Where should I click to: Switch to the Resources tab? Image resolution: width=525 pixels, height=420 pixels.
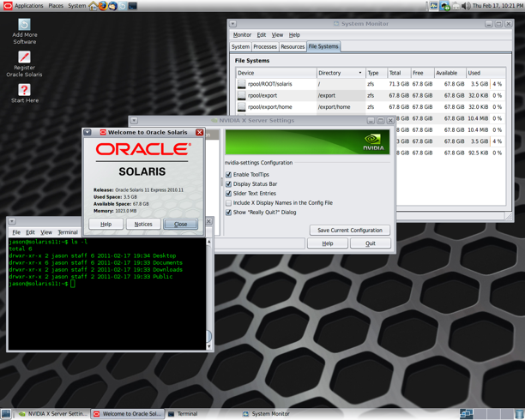point(293,46)
